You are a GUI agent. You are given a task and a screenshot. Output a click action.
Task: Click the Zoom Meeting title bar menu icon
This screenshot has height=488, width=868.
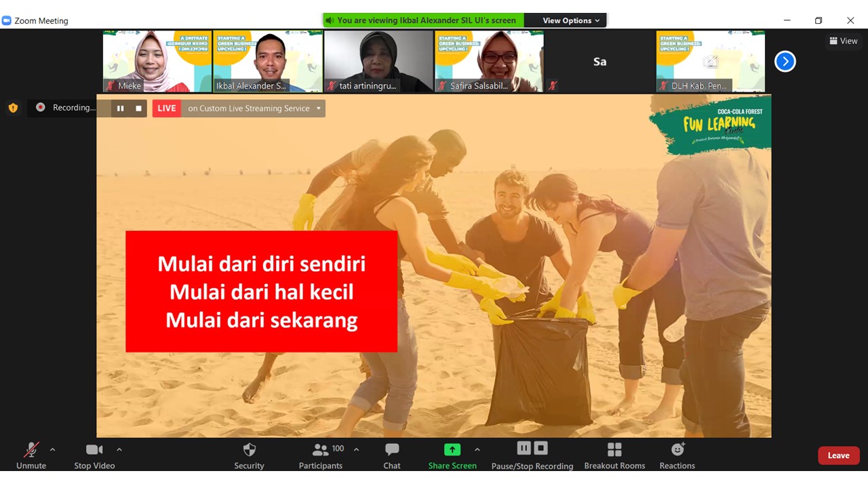click(7, 20)
